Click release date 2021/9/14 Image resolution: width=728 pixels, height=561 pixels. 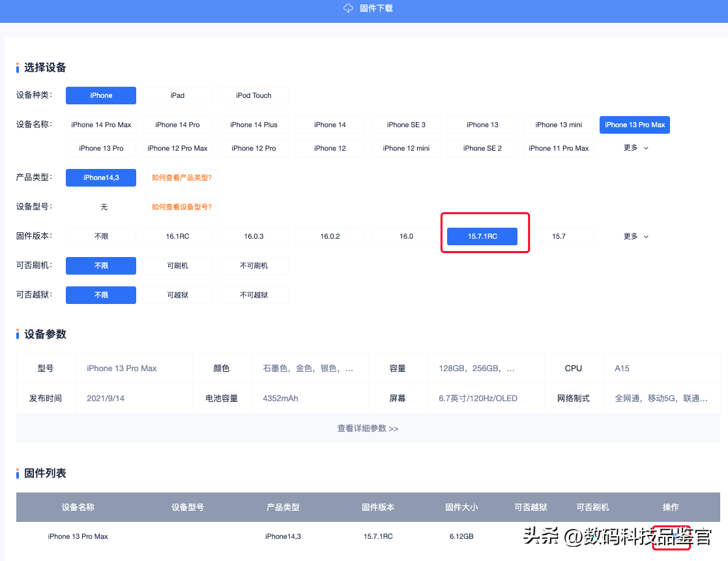106,399
